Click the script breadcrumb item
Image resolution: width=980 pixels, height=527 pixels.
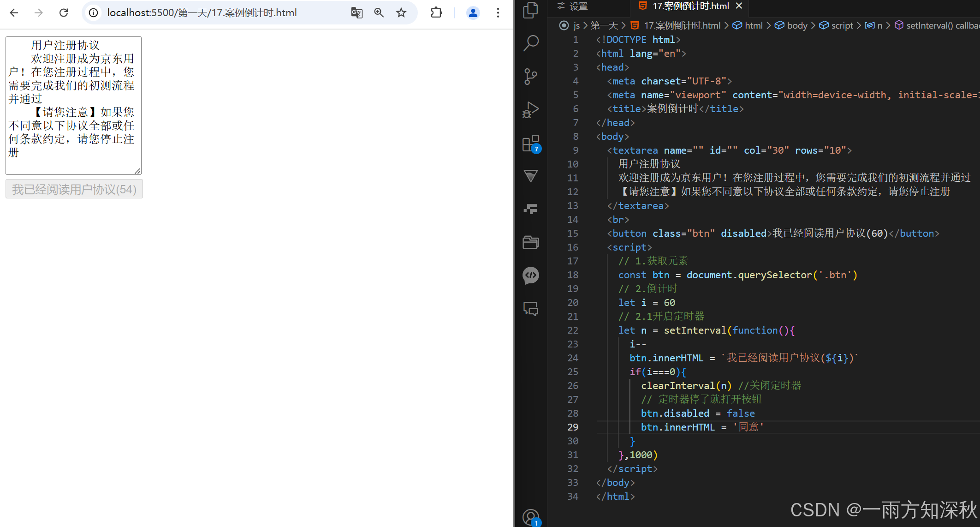(842, 25)
